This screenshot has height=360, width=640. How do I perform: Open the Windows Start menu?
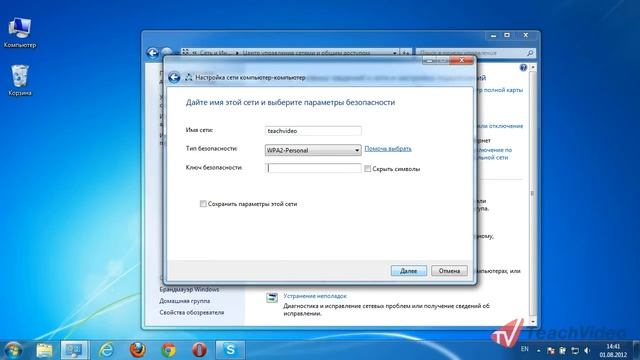(13, 350)
